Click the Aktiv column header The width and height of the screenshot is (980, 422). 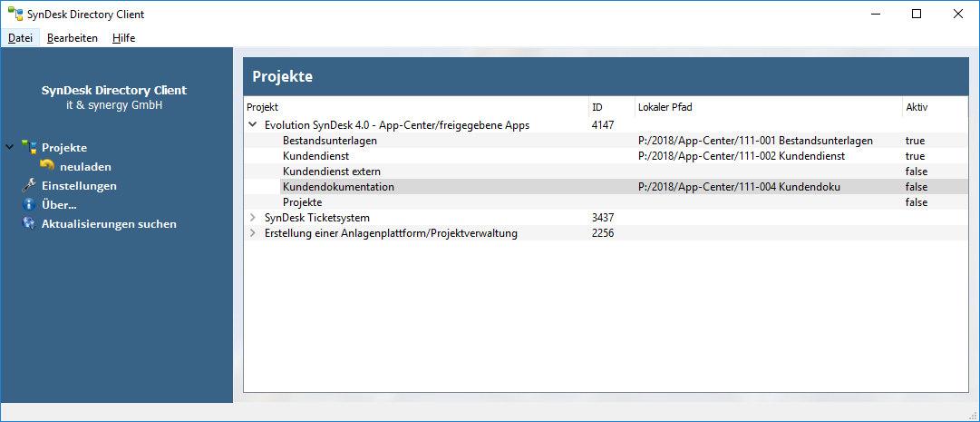(935, 107)
